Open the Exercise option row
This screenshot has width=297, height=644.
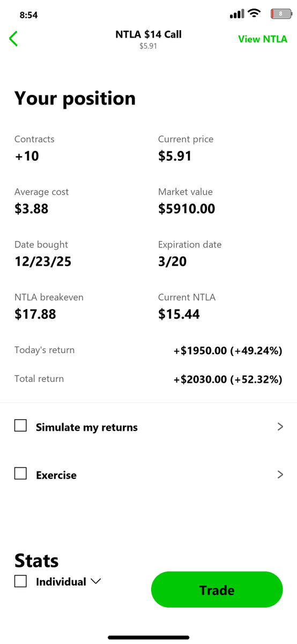tap(148, 474)
